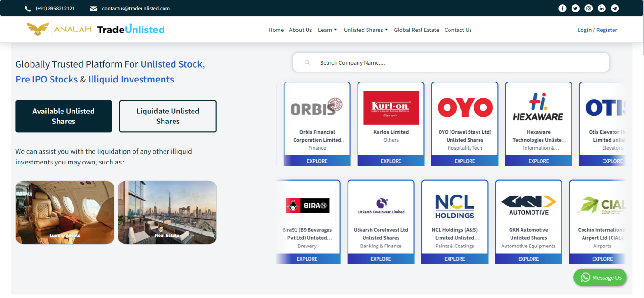Select Global Real Estate from the navigation
Image resolution: width=644 pixels, height=298 pixels.
point(416,30)
